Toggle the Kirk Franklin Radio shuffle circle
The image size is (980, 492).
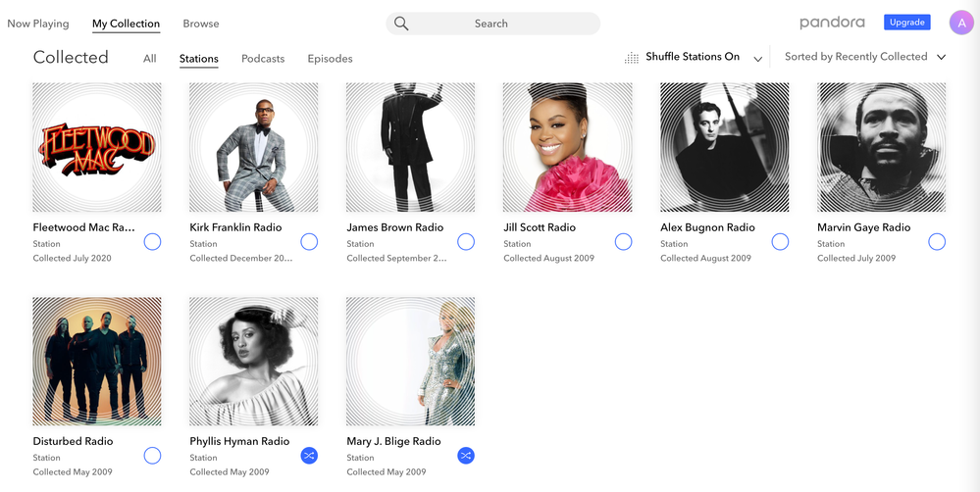pos(309,242)
